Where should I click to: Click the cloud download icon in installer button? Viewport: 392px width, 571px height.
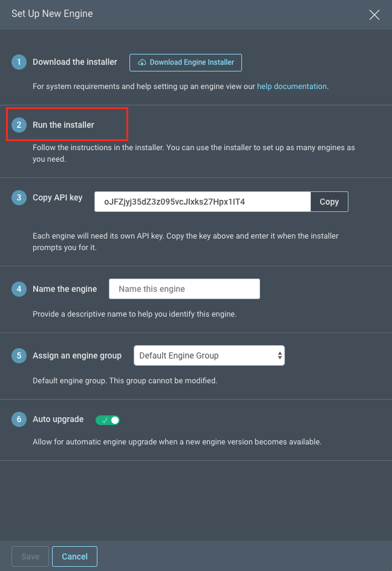point(142,62)
